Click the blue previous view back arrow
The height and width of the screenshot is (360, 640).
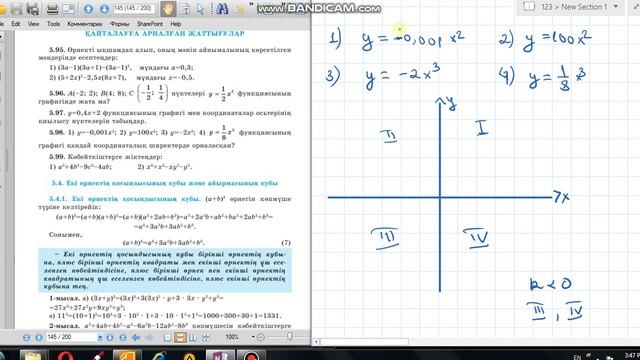pyautogui.click(x=136, y=338)
